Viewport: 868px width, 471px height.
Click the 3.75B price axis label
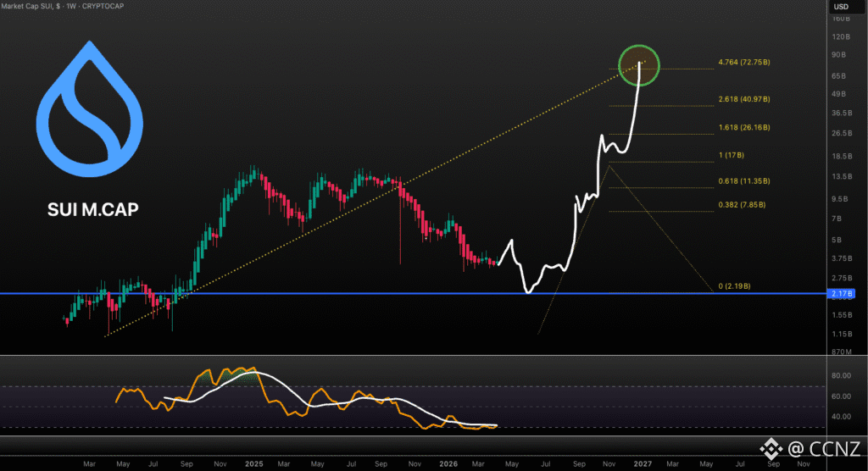(x=842, y=258)
